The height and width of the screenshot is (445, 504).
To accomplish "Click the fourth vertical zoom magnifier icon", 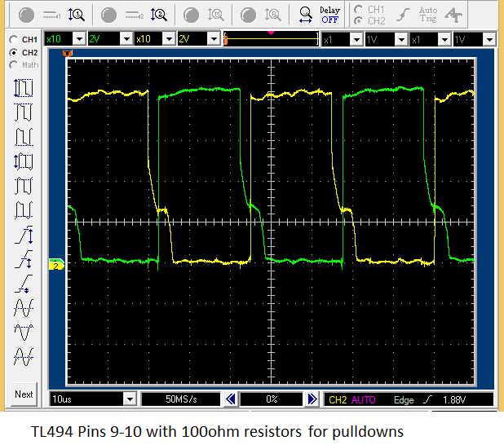I will (273, 15).
